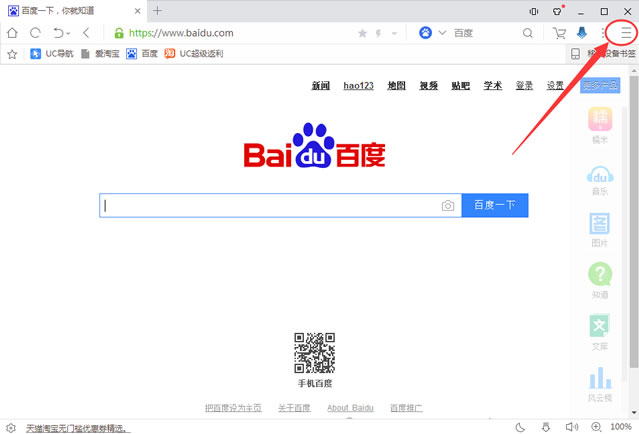This screenshot has width=639, height=434.
Task: Toggle night mode moon icon
Action: pos(520,427)
